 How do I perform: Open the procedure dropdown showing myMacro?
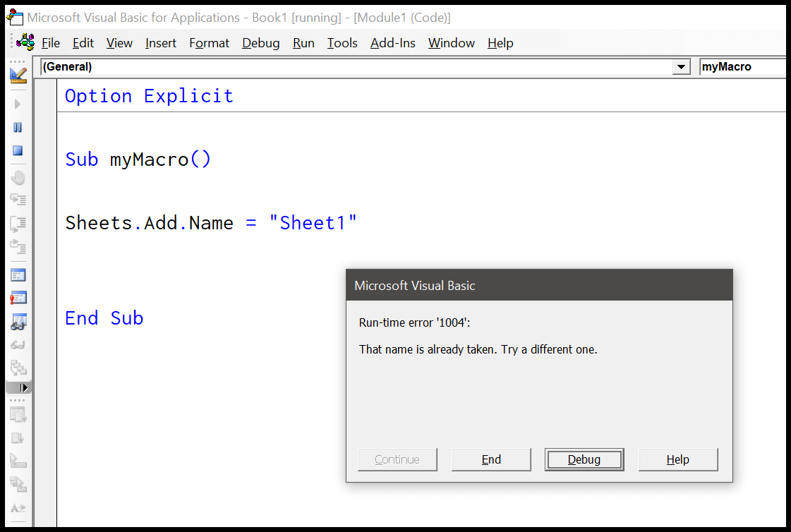[x=741, y=66]
